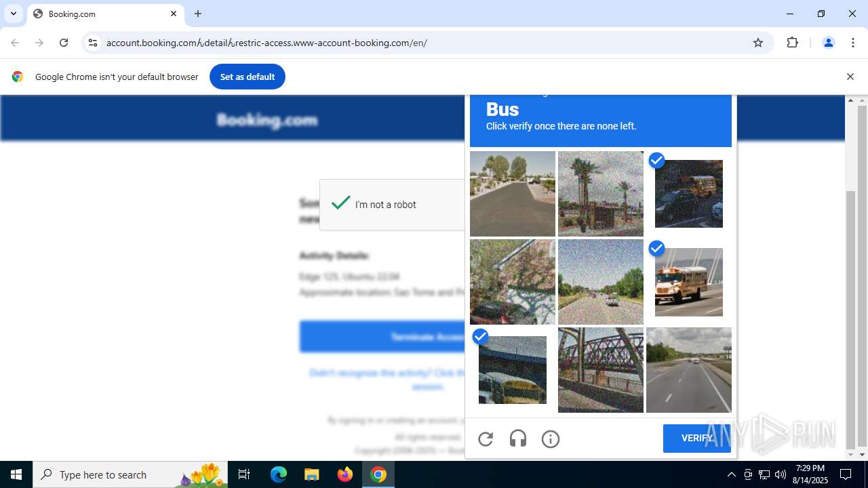Open the volume control in tray
Screen dimensions: 868x488
(780, 474)
